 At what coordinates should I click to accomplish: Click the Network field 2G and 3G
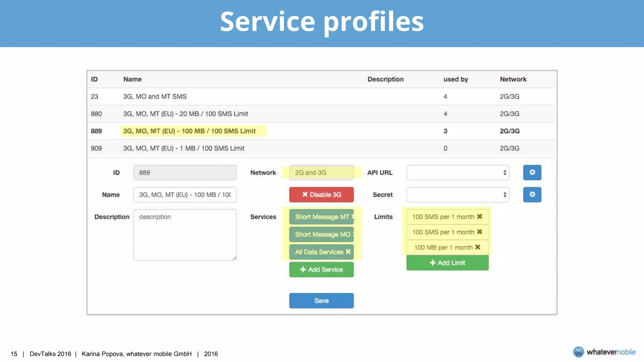coord(321,173)
